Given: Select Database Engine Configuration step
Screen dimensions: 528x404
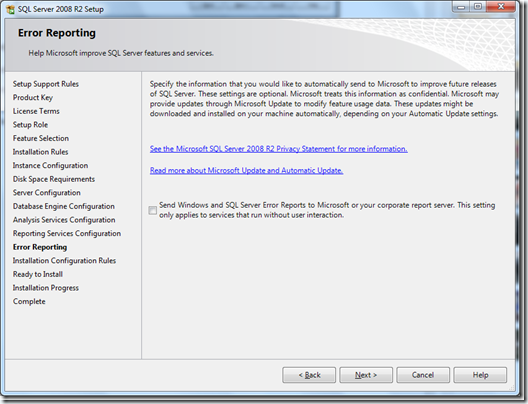Looking at the screenshot, I should [x=64, y=206].
